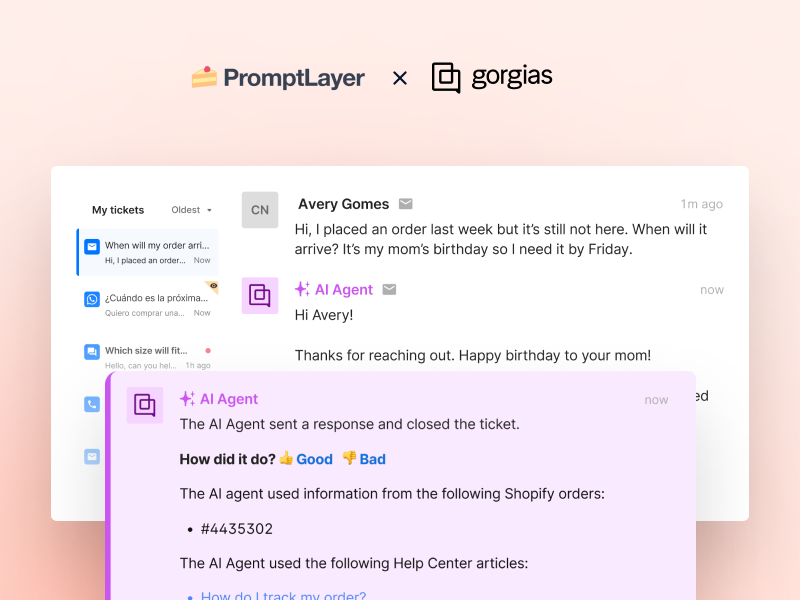Click the 'My tickets' heading

pos(118,210)
